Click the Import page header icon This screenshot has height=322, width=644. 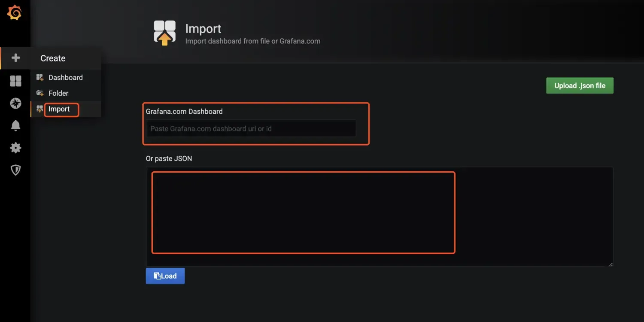click(165, 33)
